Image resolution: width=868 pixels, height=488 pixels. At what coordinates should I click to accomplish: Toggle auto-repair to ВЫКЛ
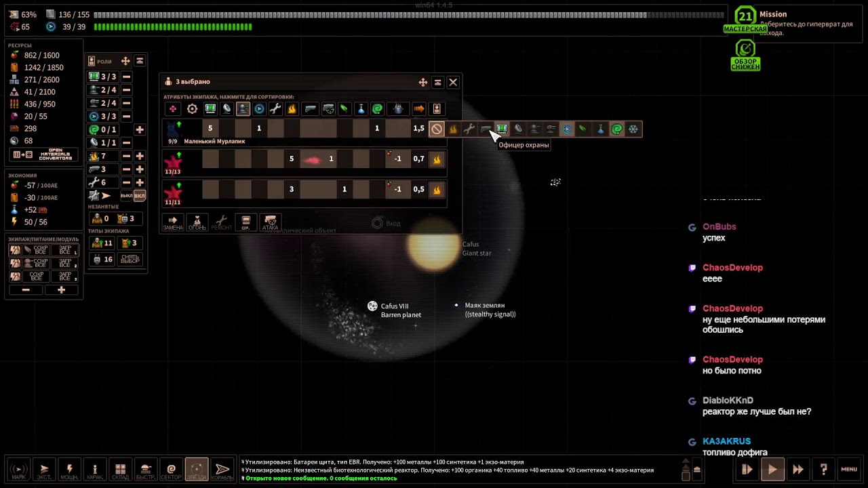pyautogui.click(x=126, y=196)
